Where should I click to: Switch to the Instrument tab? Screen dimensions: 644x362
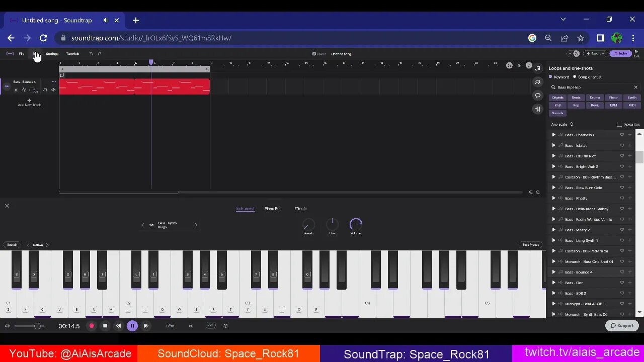[245, 209]
